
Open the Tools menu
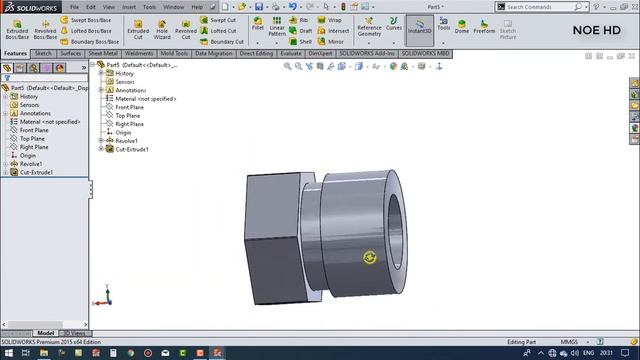pos(149,7)
